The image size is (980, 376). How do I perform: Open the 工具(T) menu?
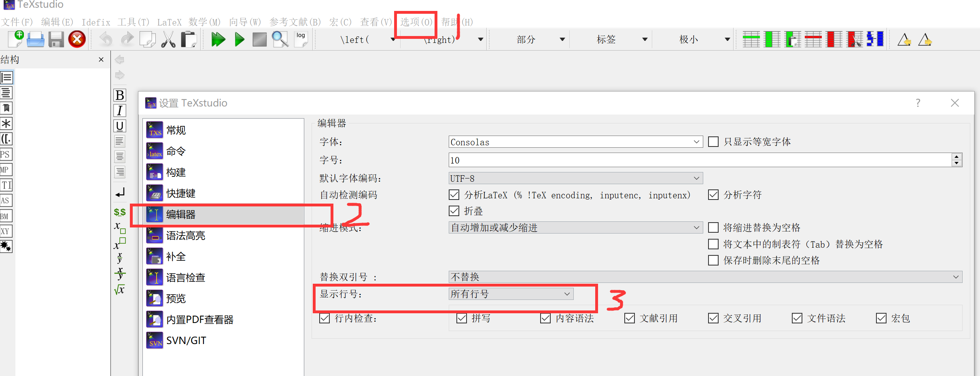tap(134, 22)
